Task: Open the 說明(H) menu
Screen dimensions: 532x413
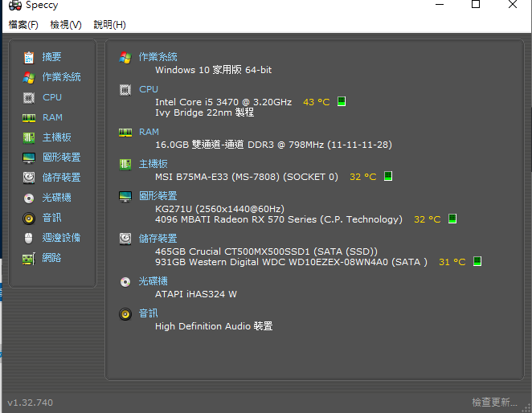Action: tap(109, 25)
